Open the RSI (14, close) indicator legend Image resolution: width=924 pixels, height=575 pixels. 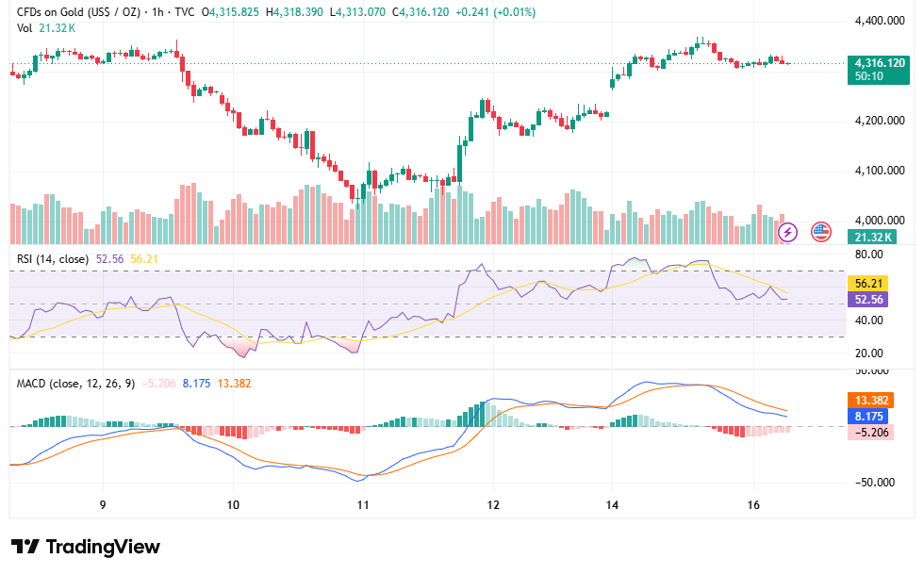click(53, 259)
